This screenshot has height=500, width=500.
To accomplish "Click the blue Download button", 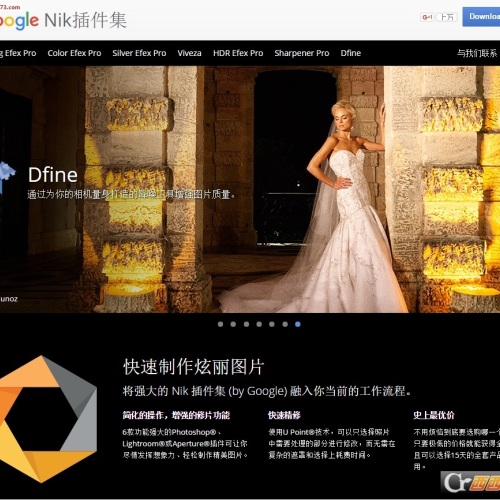I will tap(481, 17).
